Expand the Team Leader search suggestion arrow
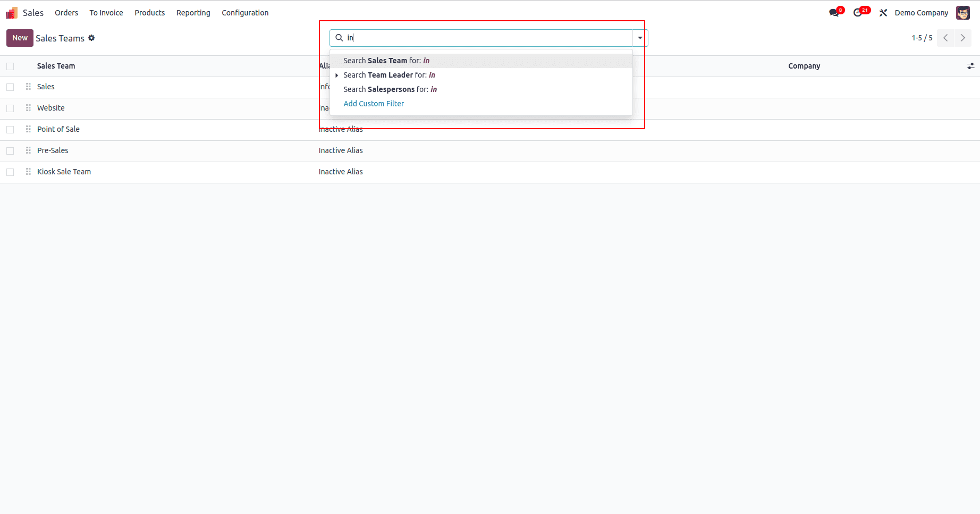The width and height of the screenshot is (980, 514). coord(337,75)
